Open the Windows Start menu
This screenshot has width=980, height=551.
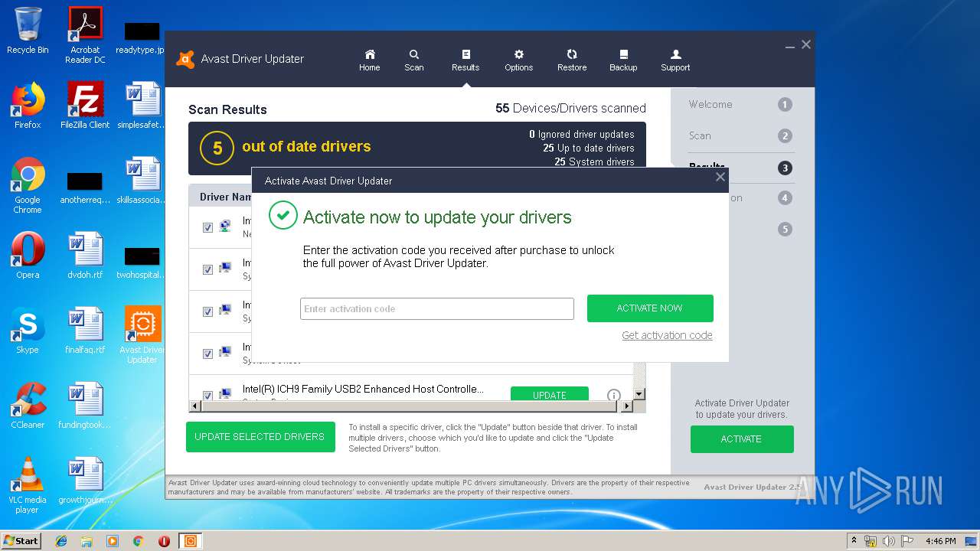tap(21, 540)
